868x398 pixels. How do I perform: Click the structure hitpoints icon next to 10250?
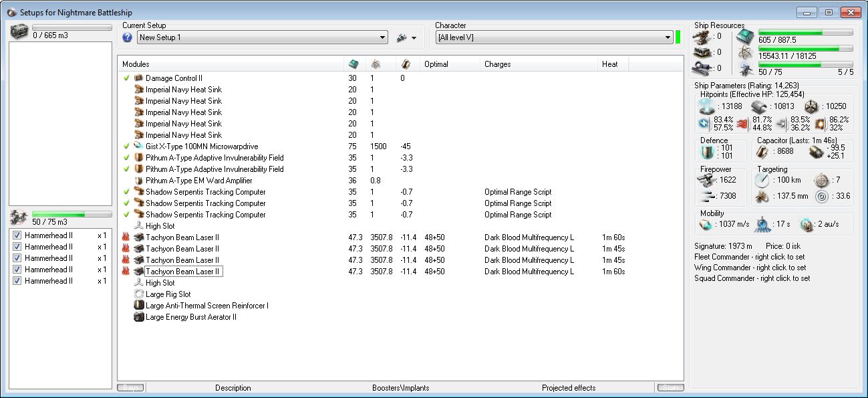pos(812,106)
